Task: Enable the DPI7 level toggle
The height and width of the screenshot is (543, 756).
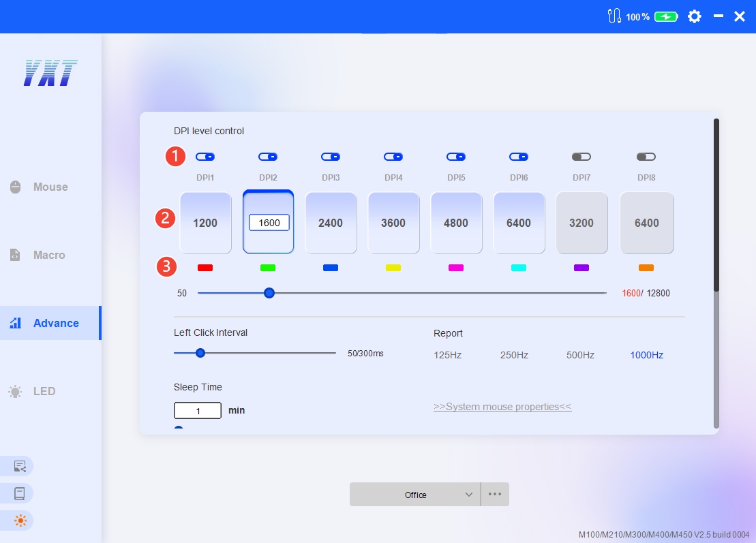Action: [x=581, y=157]
